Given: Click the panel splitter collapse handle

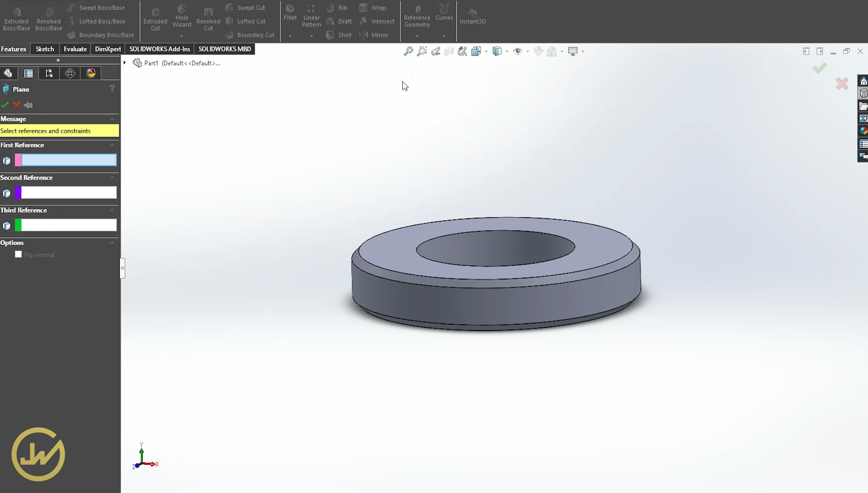Looking at the screenshot, I should tap(122, 268).
